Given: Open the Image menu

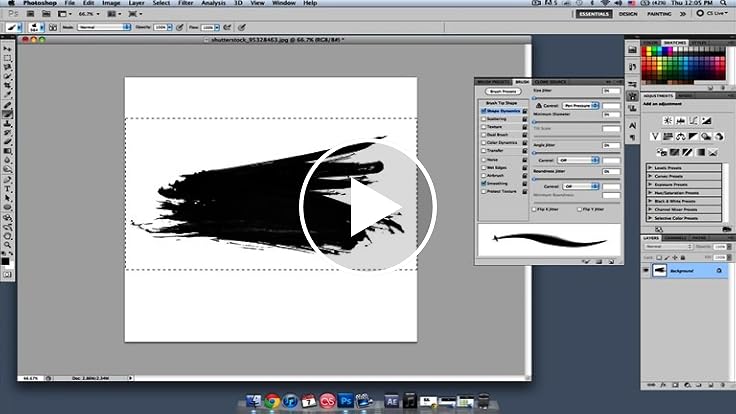Looking at the screenshot, I should pyautogui.click(x=111, y=3).
